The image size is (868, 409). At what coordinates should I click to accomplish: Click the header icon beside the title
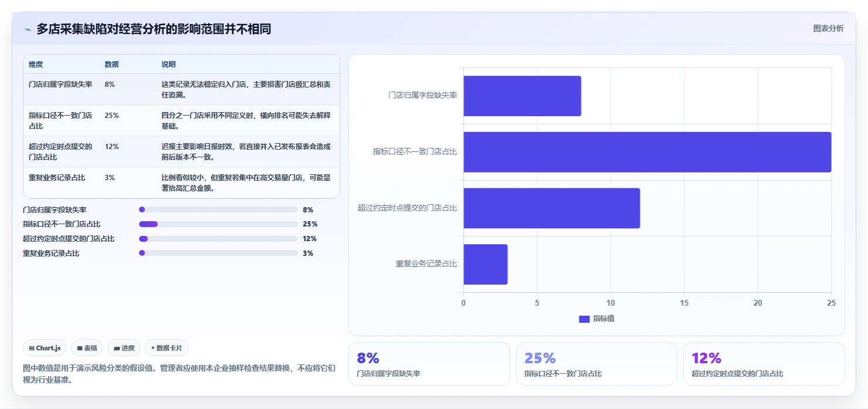coord(28,29)
